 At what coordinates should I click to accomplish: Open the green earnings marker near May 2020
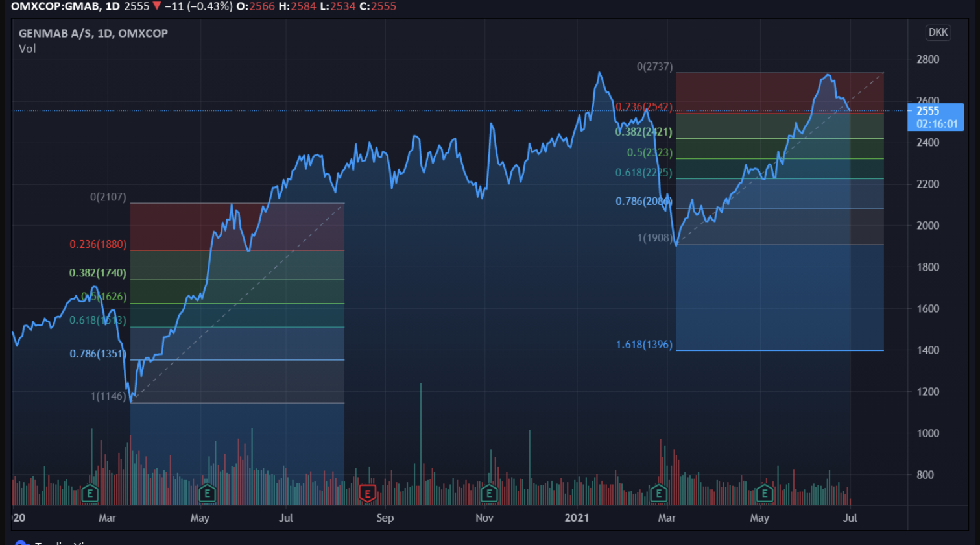(207, 494)
